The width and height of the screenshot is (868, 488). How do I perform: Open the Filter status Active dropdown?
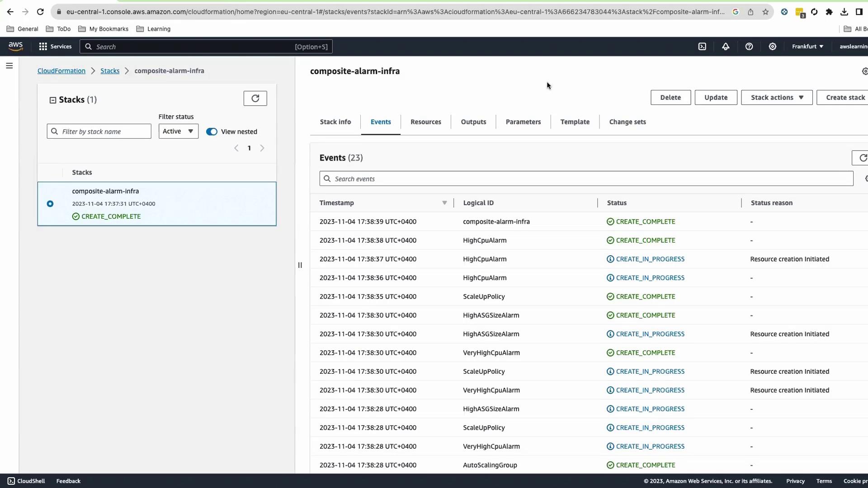point(178,131)
